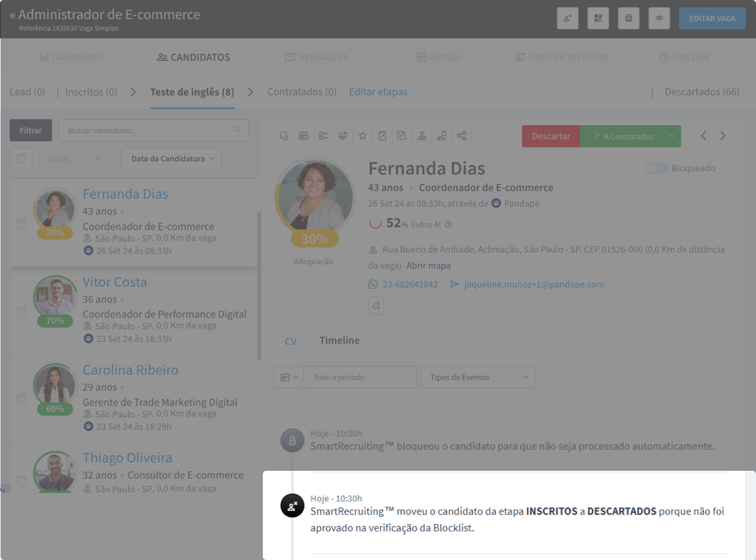Check the box next to Vitor Costa
The image size is (756, 560).
point(22,311)
